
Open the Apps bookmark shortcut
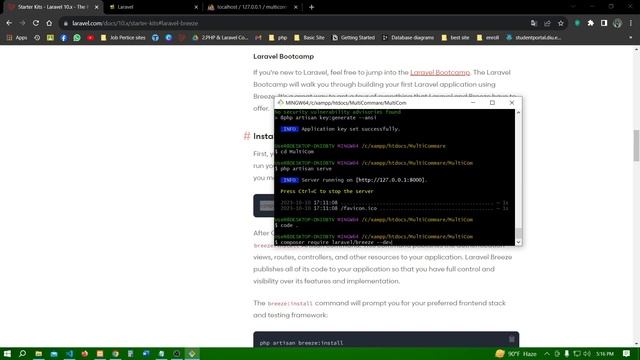17,38
